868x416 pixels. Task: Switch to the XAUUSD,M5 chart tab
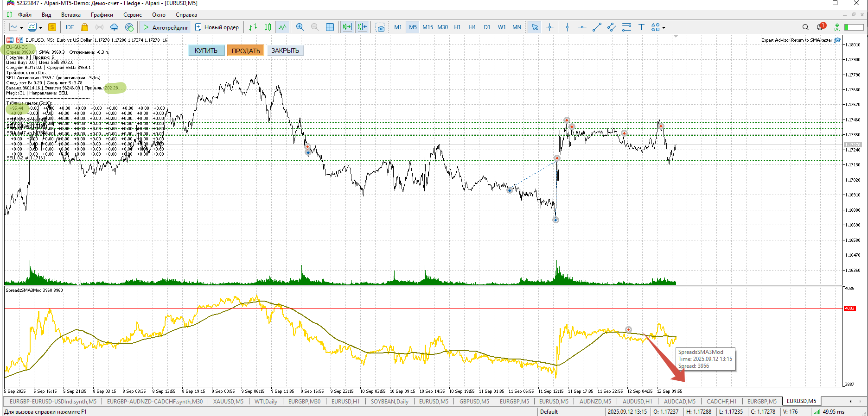tap(228, 401)
